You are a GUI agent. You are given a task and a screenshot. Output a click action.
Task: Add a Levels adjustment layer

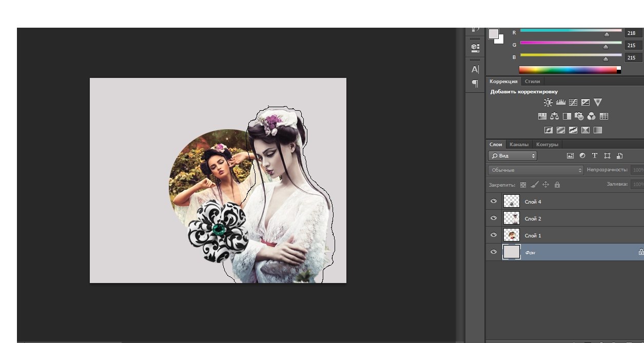pyautogui.click(x=560, y=102)
